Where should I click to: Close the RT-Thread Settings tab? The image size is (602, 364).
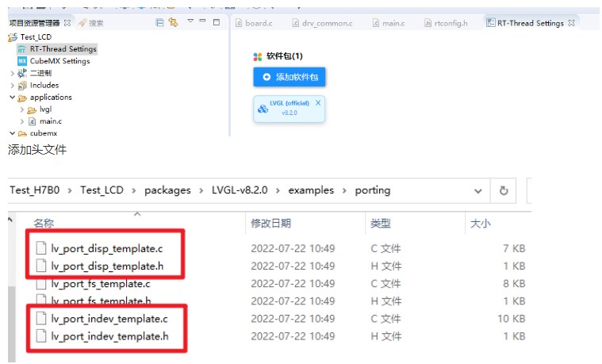point(571,23)
